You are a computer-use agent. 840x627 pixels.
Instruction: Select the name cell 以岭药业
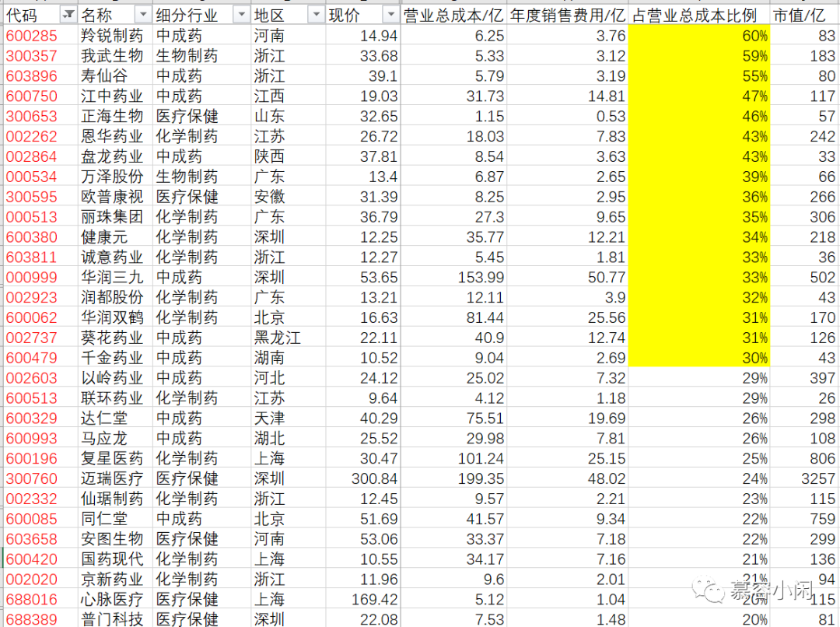[115, 378]
